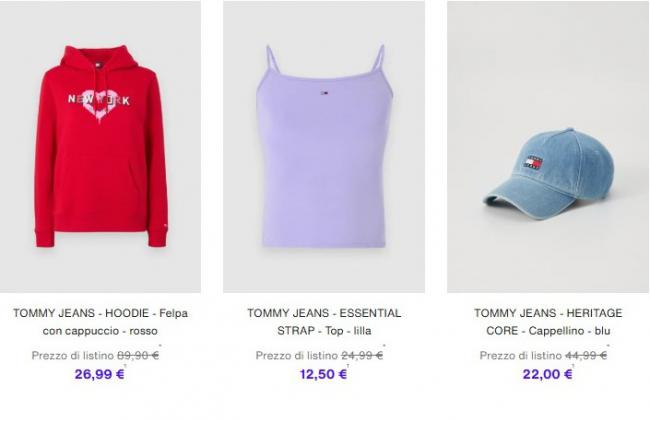
Task: Click the small flag logo on lilac top
Action: (x=323, y=93)
